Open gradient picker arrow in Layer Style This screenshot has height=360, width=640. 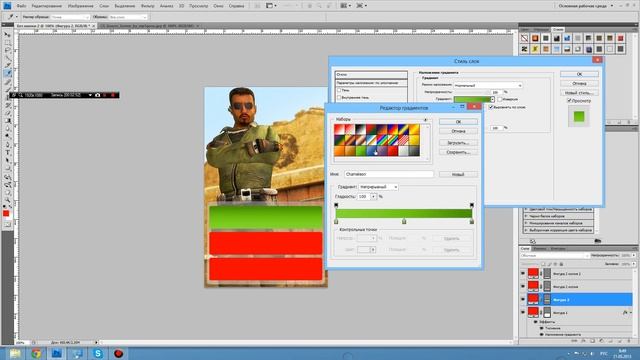(493, 99)
